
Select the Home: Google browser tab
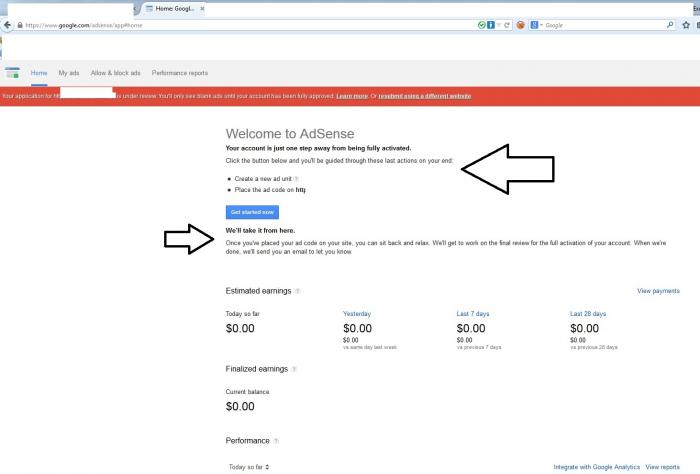tap(174, 8)
